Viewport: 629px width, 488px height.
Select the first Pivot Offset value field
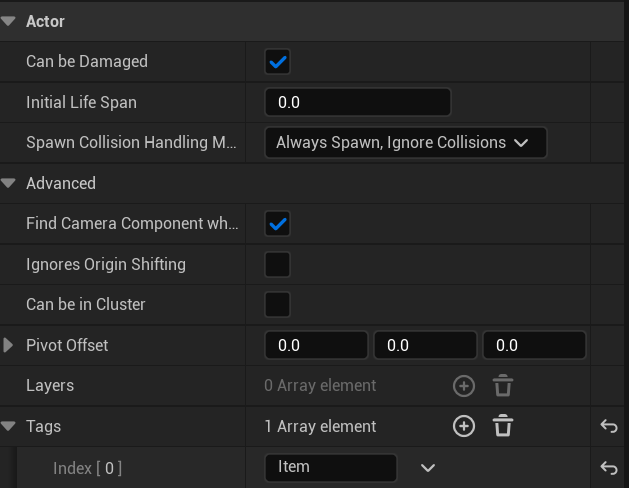[x=316, y=345]
